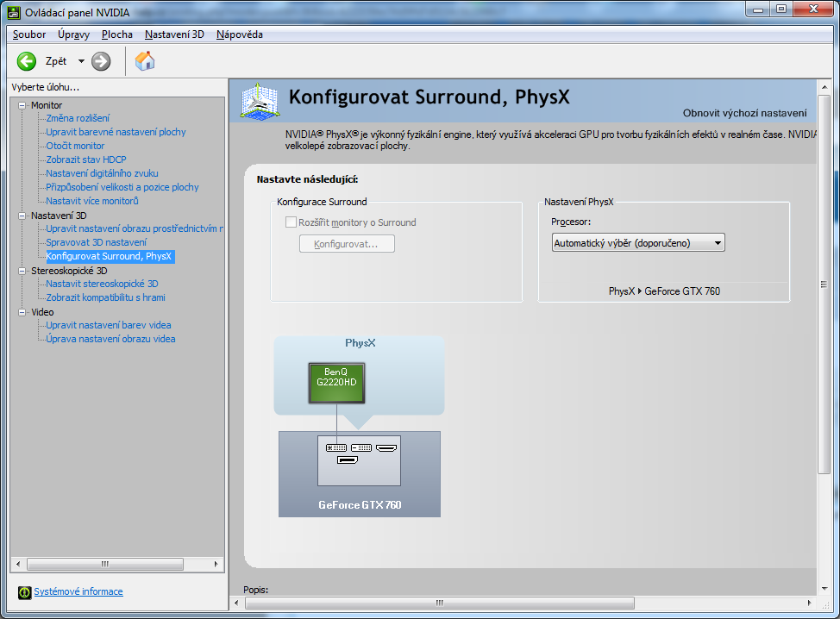This screenshot has width=840, height=619.
Task: Click the task tree scroll left arrow
Action: coord(18,564)
